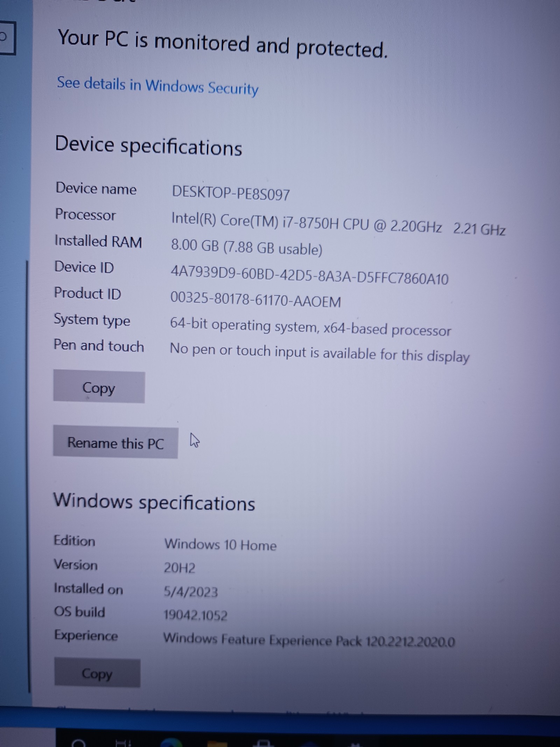Click the Device ID label
Viewport: 560px width, 747px height.
point(84,267)
